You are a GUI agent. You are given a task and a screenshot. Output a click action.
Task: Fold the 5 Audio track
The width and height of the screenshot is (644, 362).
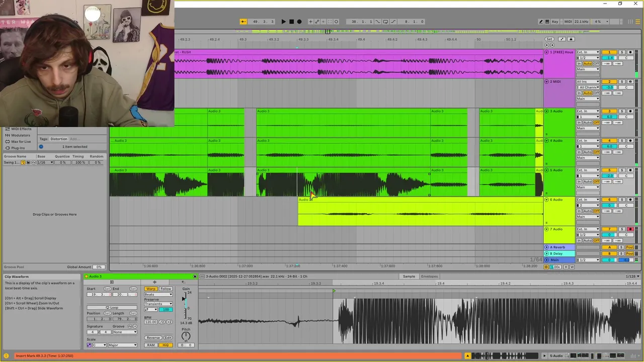tap(546, 170)
